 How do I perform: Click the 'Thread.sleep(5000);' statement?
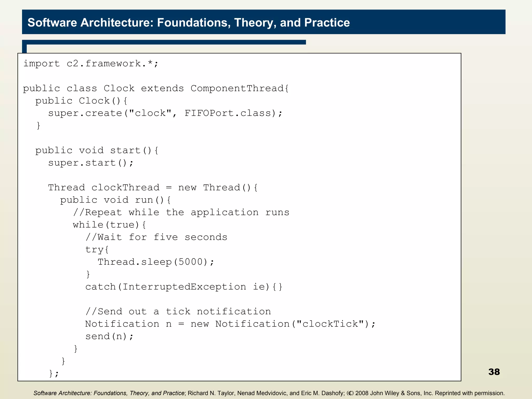(156, 262)
